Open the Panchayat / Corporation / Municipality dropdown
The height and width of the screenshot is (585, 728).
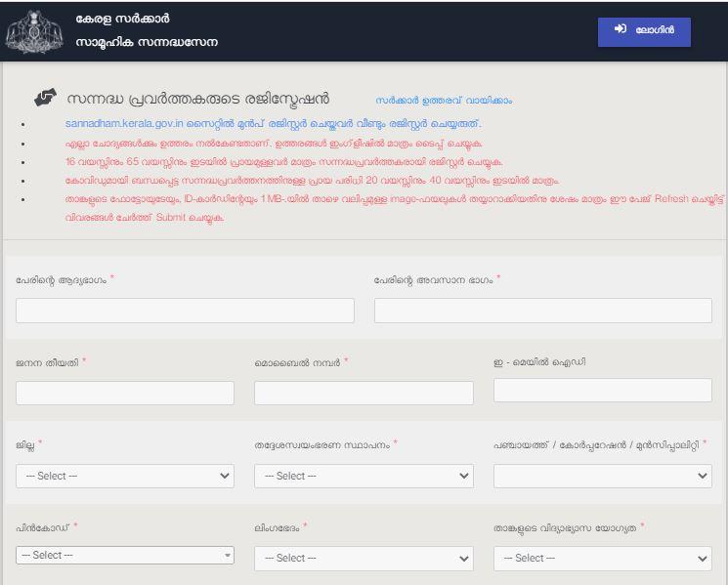602,476
